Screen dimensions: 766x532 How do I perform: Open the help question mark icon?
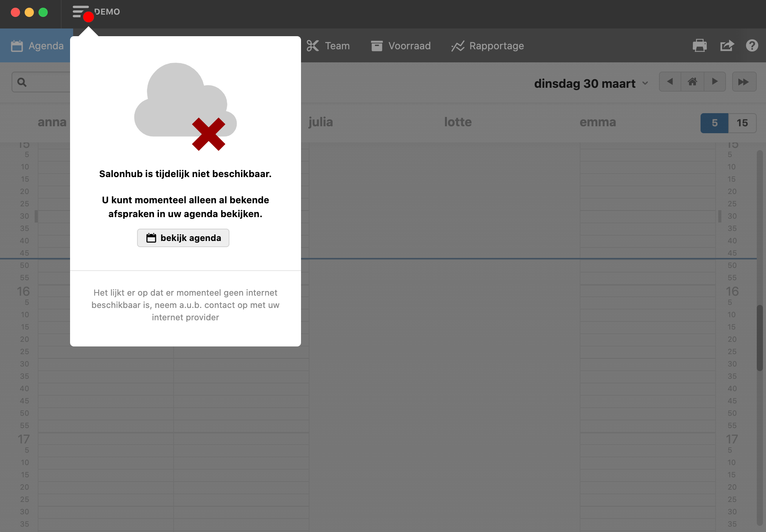tap(752, 46)
